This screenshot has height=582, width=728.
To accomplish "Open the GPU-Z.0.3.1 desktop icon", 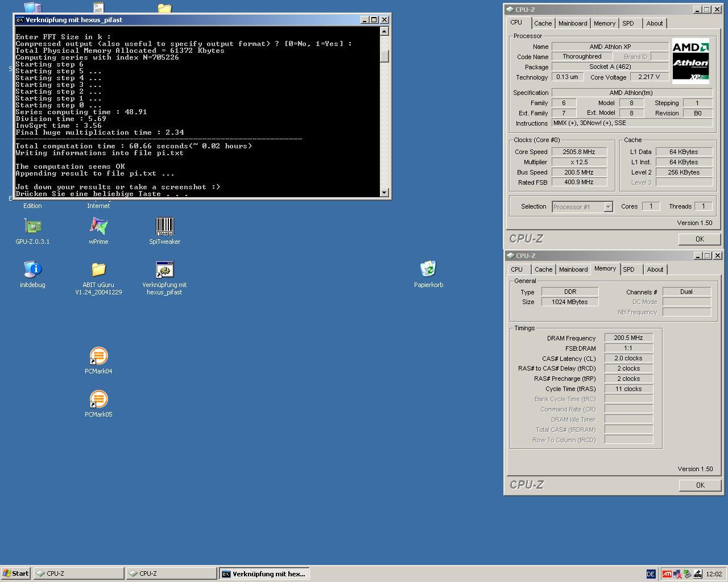I will click(x=32, y=226).
